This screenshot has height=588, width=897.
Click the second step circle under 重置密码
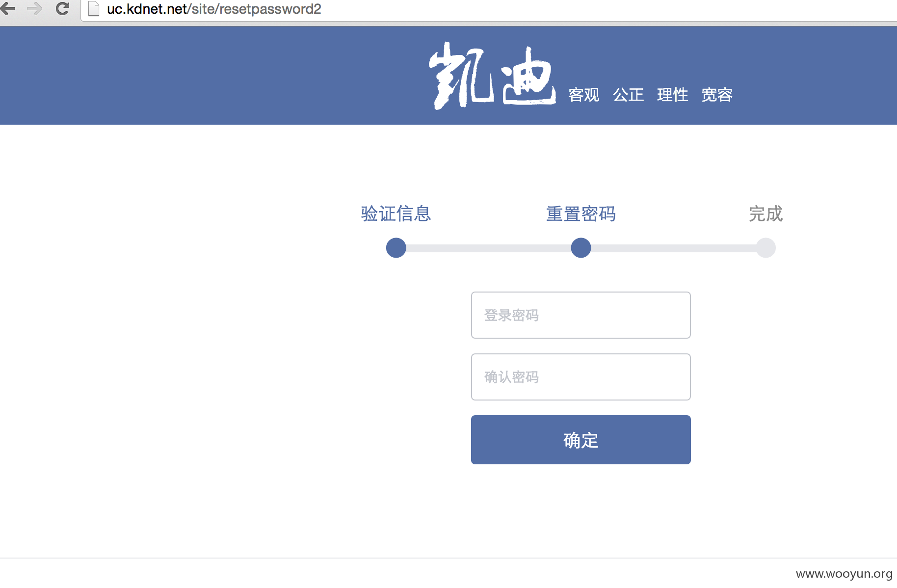tap(581, 248)
